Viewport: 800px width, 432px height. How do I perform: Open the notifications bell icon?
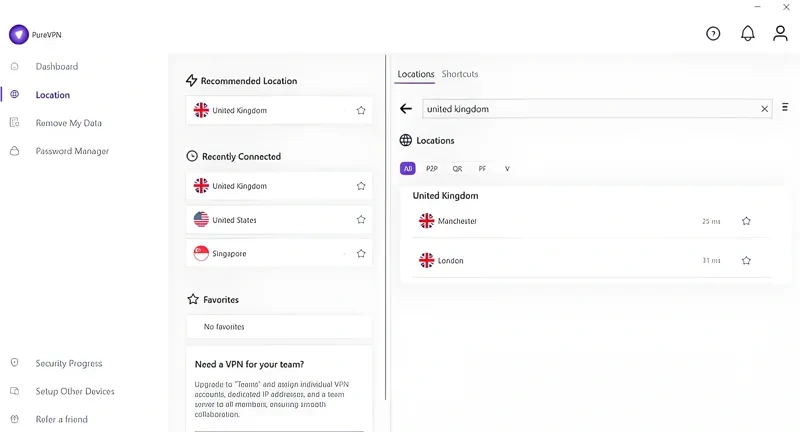click(747, 34)
